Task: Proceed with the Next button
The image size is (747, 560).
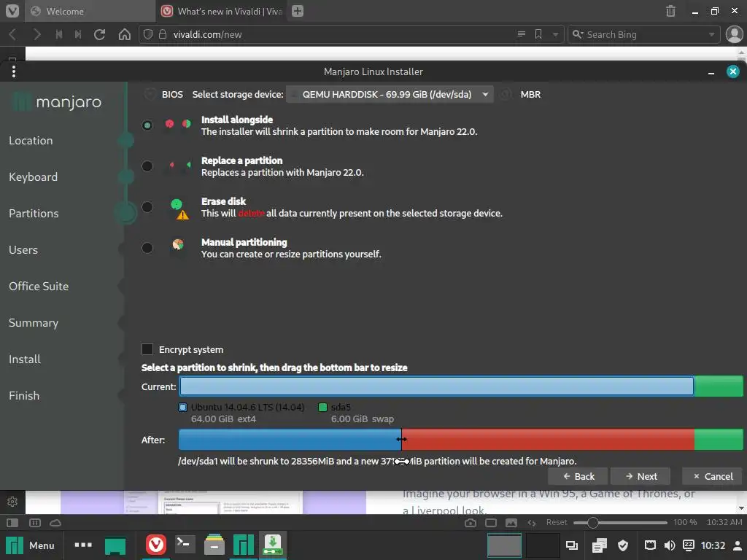Action: 640,476
